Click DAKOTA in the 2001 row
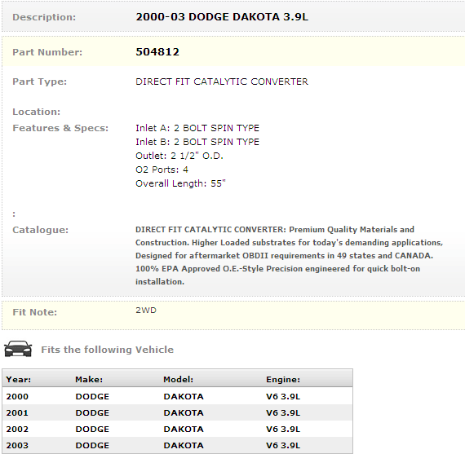 184,413
